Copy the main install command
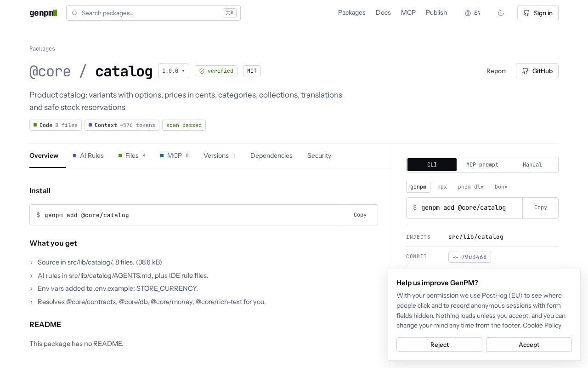This screenshot has height=368, width=588. [x=360, y=215]
